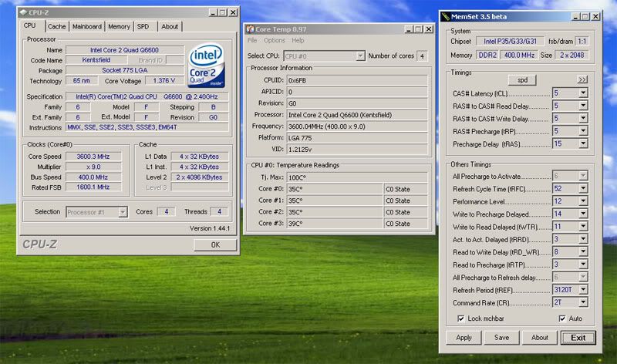This screenshot has width=617, height=364.
Task: Open the Select CPU dropdown in Core Temp
Action: click(x=360, y=56)
